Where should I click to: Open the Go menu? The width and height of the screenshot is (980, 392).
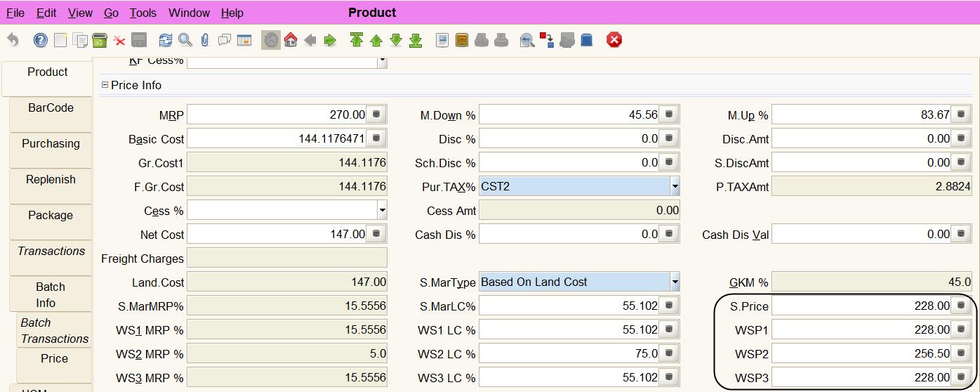coord(111,13)
